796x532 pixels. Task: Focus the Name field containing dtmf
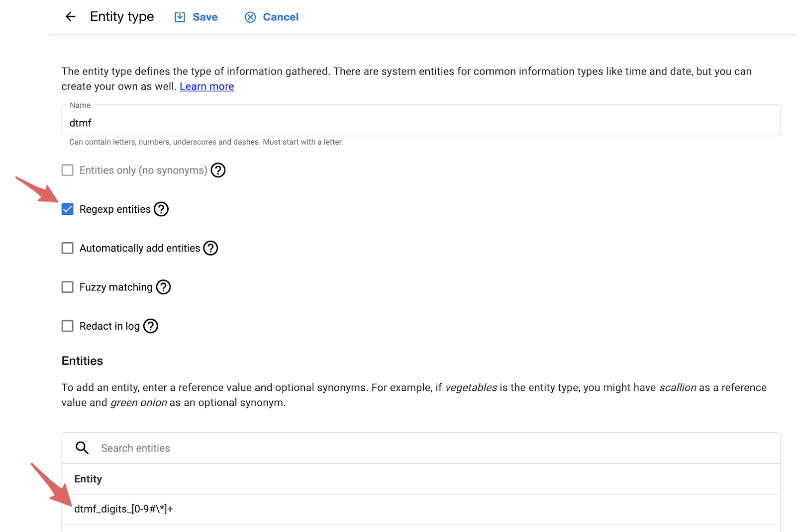(421, 120)
